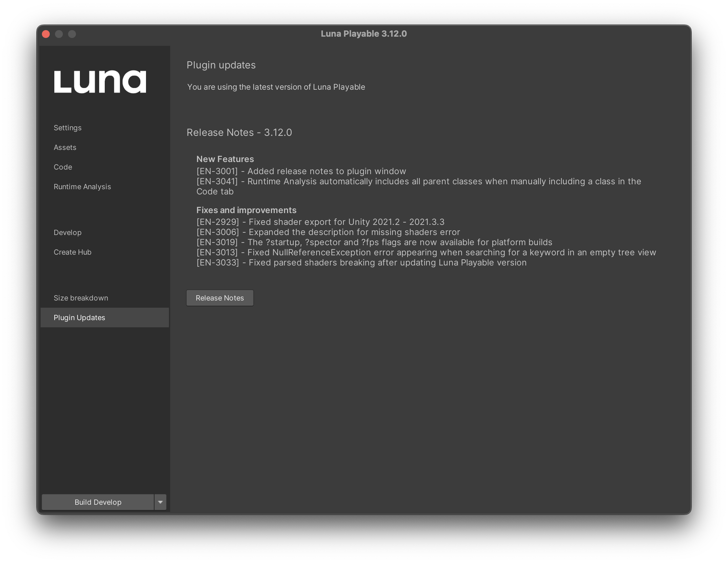The image size is (728, 563).
Task: Select Code in the sidebar
Action: pyautogui.click(x=104, y=167)
